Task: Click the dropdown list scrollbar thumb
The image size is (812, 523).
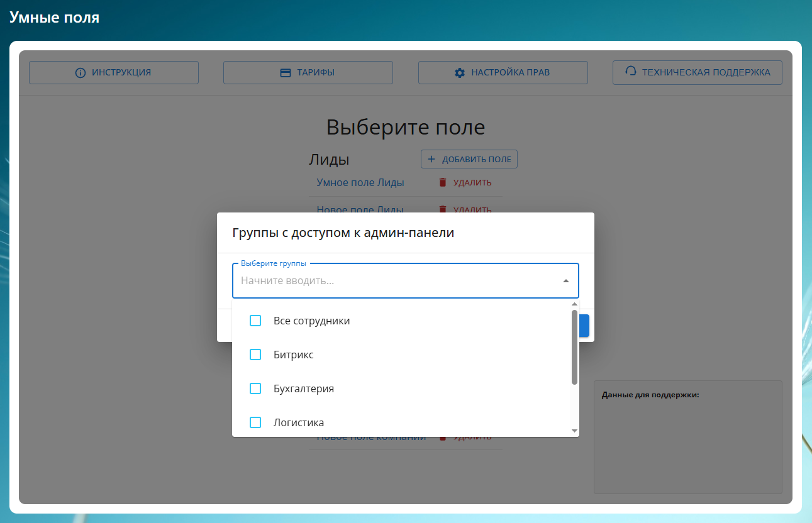Action: coord(574,346)
